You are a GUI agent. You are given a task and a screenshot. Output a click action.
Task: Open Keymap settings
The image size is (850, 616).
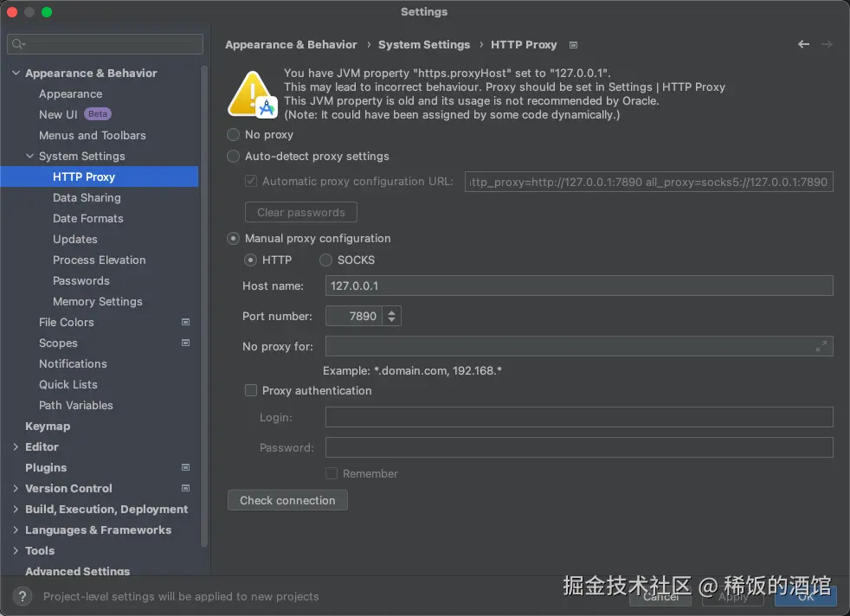(48, 426)
